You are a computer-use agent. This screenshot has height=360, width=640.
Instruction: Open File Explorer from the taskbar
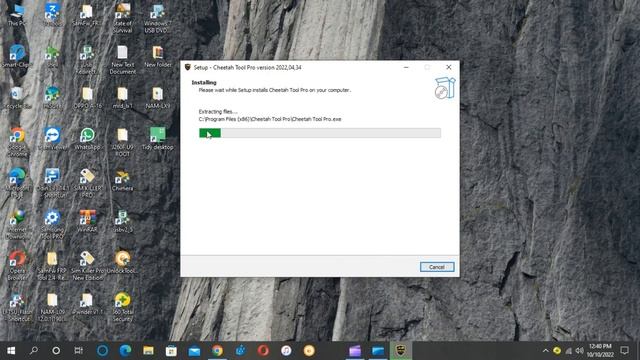[149, 351]
